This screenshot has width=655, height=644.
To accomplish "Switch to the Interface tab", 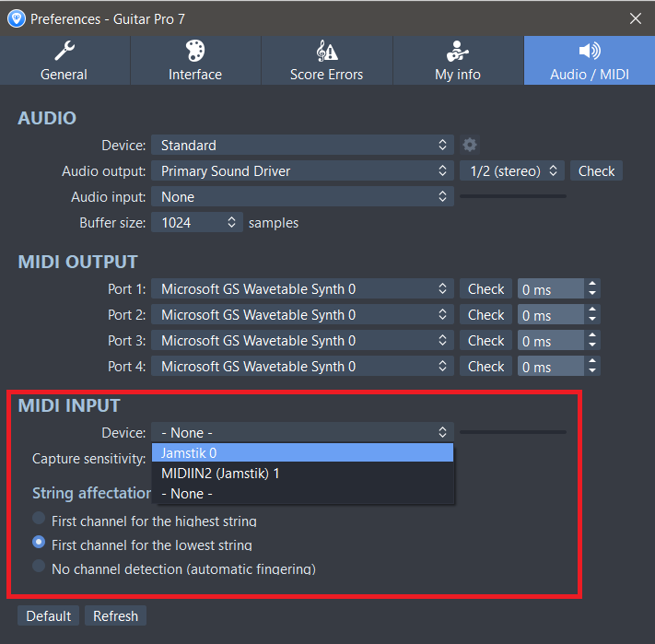I will [x=195, y=61].
